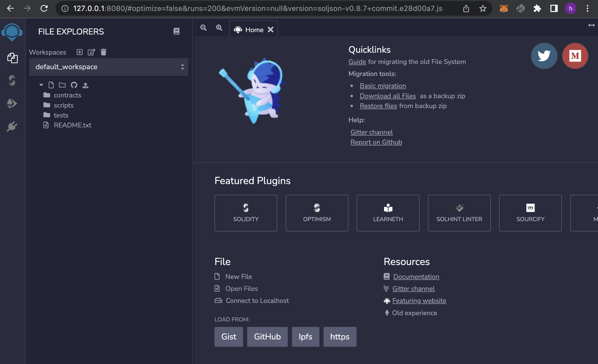The height and width of the screenshot is (364, 598).
Task: Click the browser address bar
Action: (257, 8)
